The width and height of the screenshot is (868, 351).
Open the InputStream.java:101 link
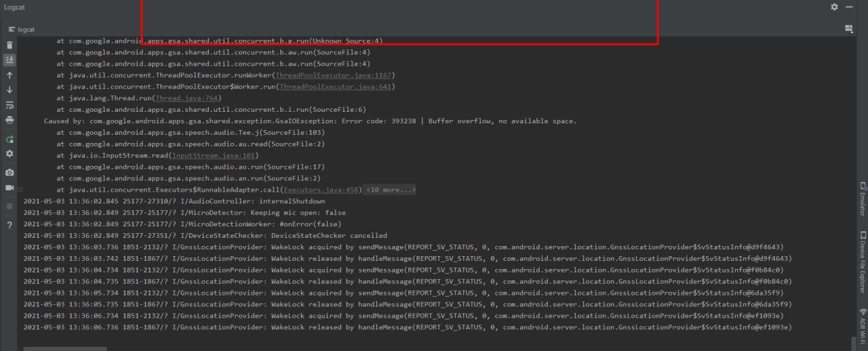coord(214,156)
